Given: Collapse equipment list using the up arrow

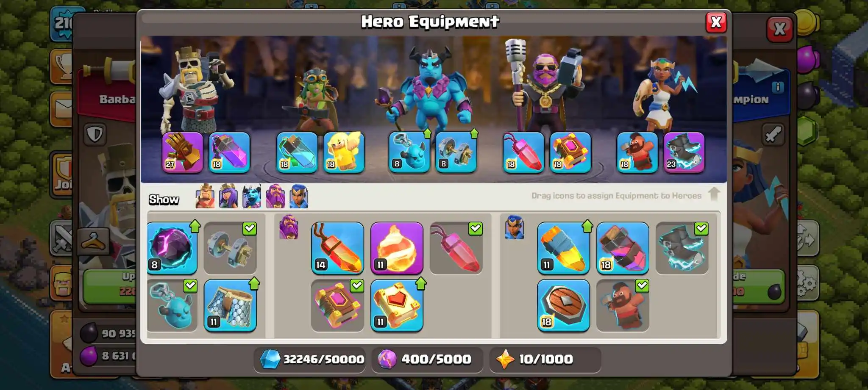Looking at the screenshot, I should point(714,194).
